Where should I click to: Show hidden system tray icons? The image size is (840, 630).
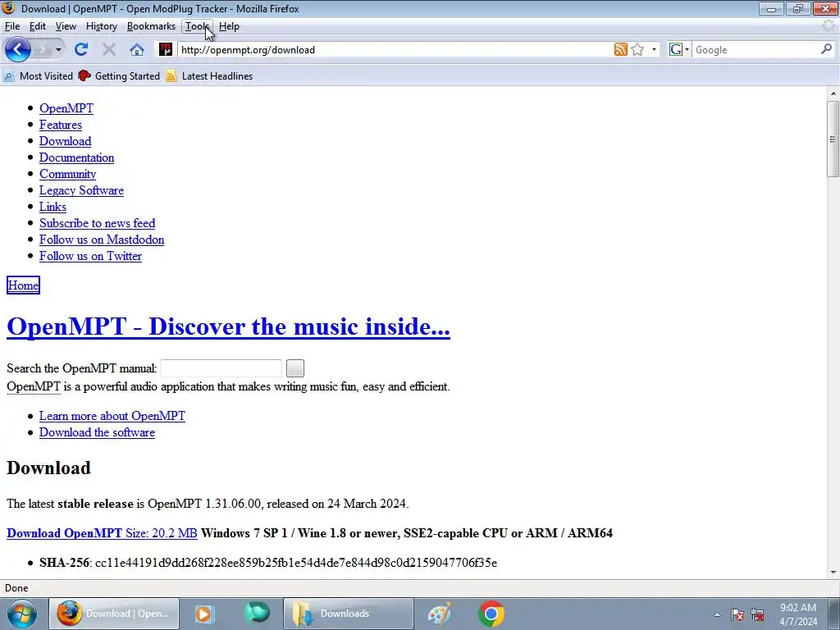point(717,614)
